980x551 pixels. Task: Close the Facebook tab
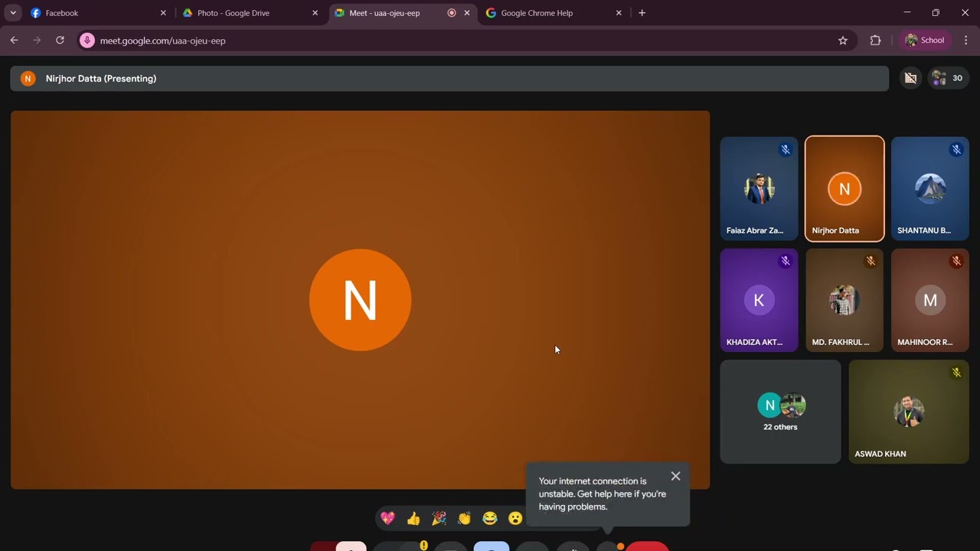163,13
